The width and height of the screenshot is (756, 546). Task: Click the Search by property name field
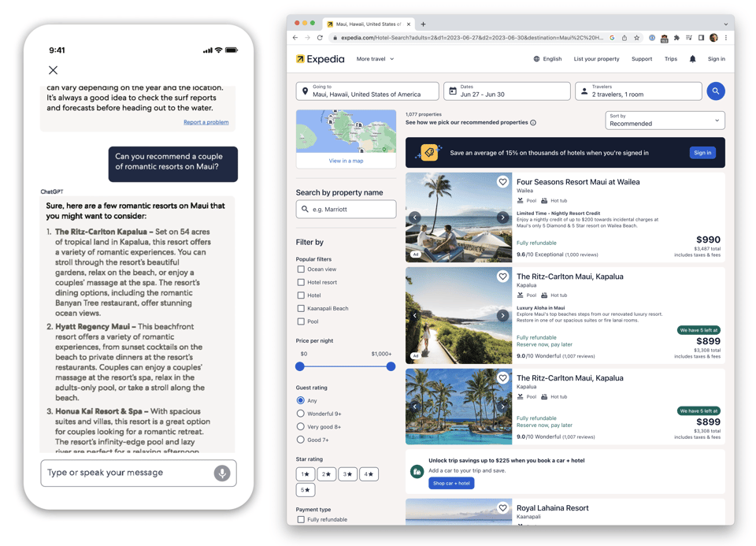tap(346, 210)
